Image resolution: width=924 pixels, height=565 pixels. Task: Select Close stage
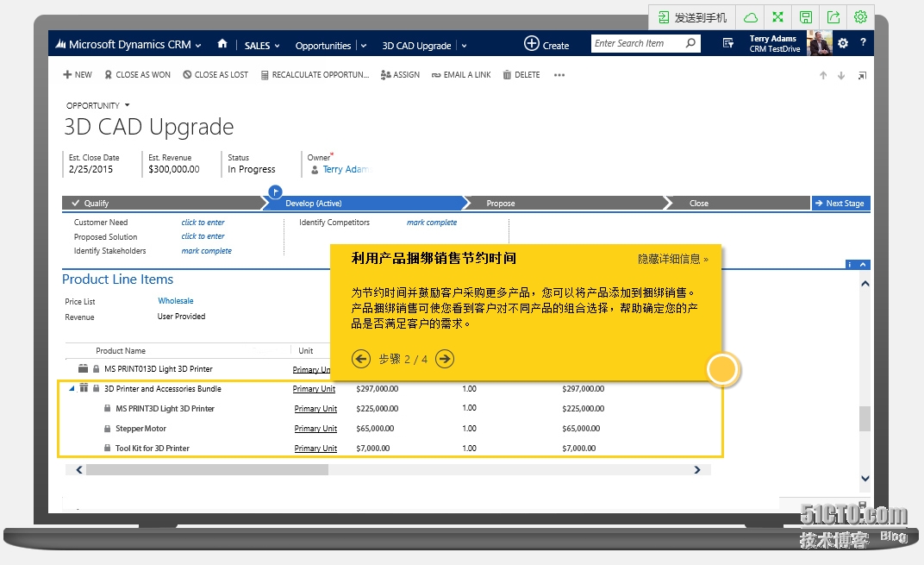(740, 203)
